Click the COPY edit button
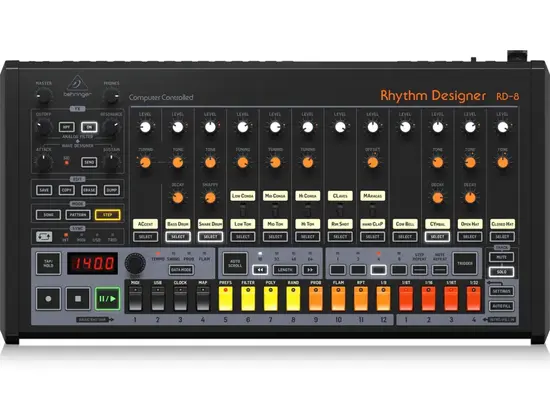Viewport: 550px width, 420px height. (67, 190)
